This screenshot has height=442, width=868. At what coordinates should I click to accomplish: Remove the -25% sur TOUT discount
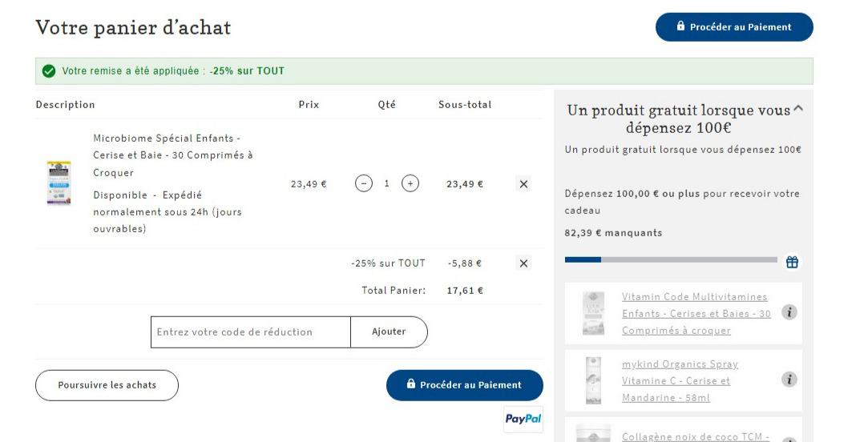[x=523, y=263]
